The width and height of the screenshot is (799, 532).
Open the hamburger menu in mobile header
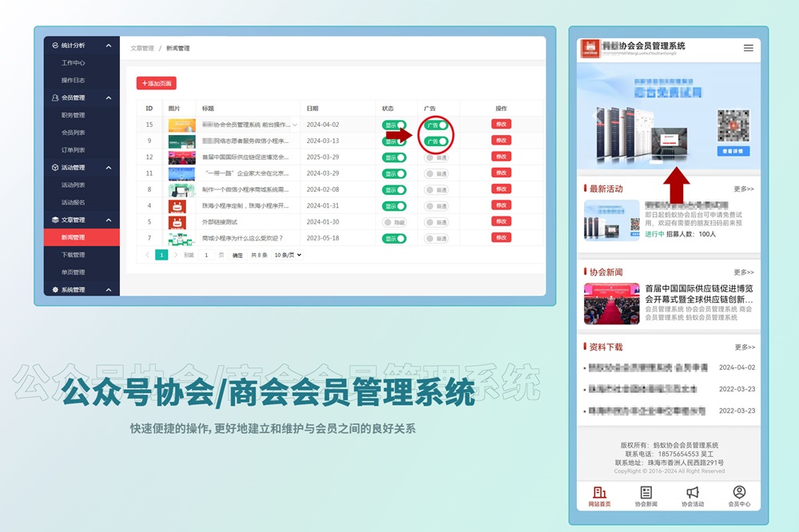pyautogui.click(x=748, y=48)
